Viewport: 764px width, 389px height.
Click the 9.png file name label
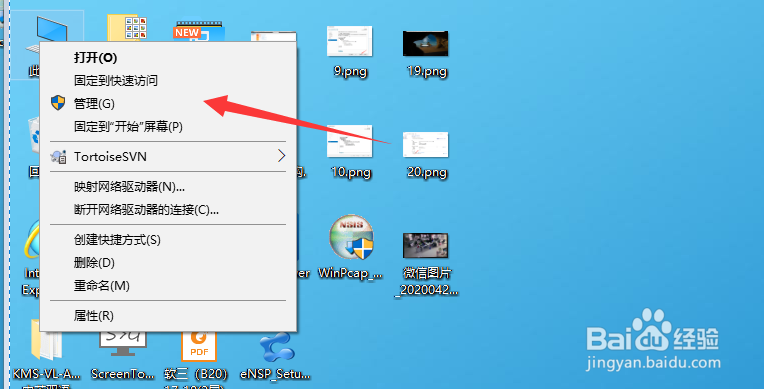(x=350, y=72)
